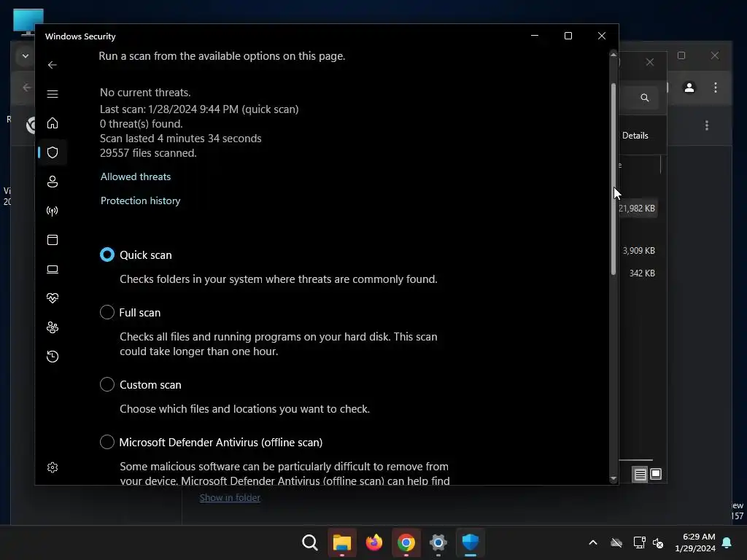Open the Allowed threats link

point(136,176)
